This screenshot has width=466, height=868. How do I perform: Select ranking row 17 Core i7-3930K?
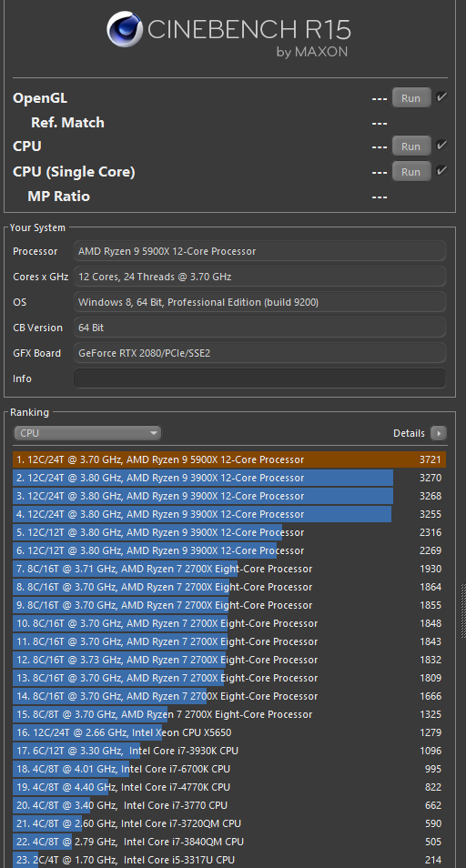pos(229,752)
